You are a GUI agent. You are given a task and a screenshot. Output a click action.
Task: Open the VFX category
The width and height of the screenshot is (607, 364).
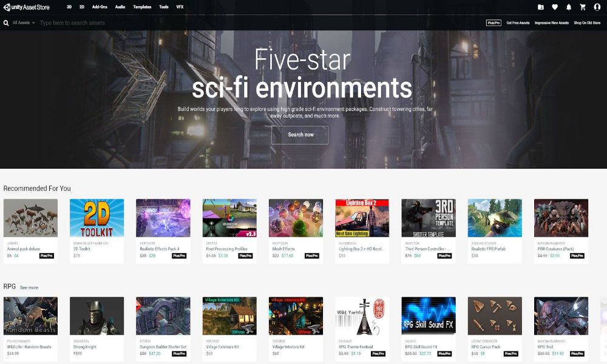(x=179, y=7)
